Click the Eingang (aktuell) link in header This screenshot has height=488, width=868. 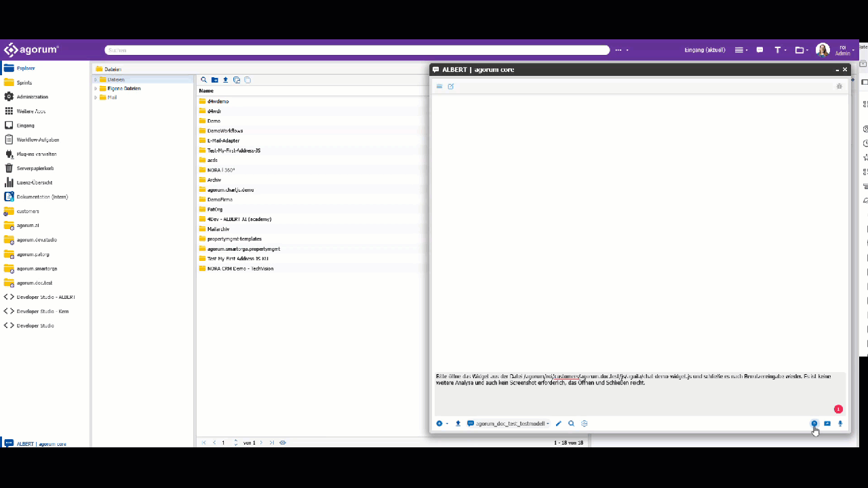tap(705, 50)
